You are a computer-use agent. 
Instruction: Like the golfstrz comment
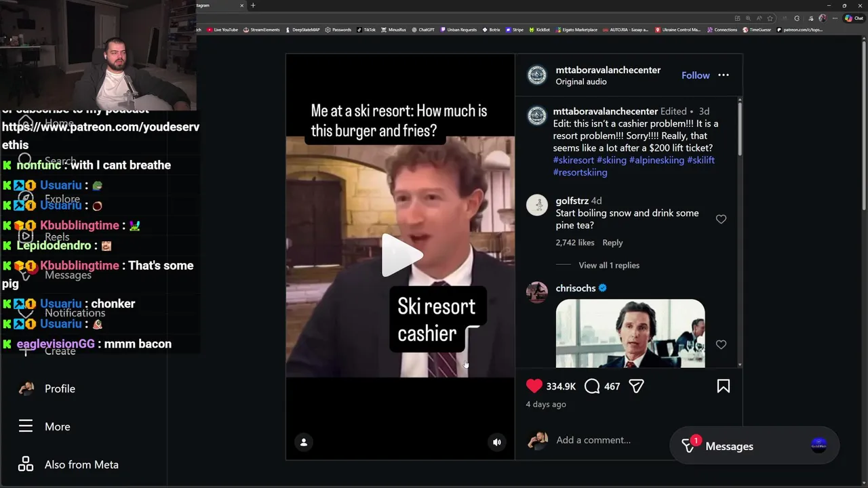point(721,219)
